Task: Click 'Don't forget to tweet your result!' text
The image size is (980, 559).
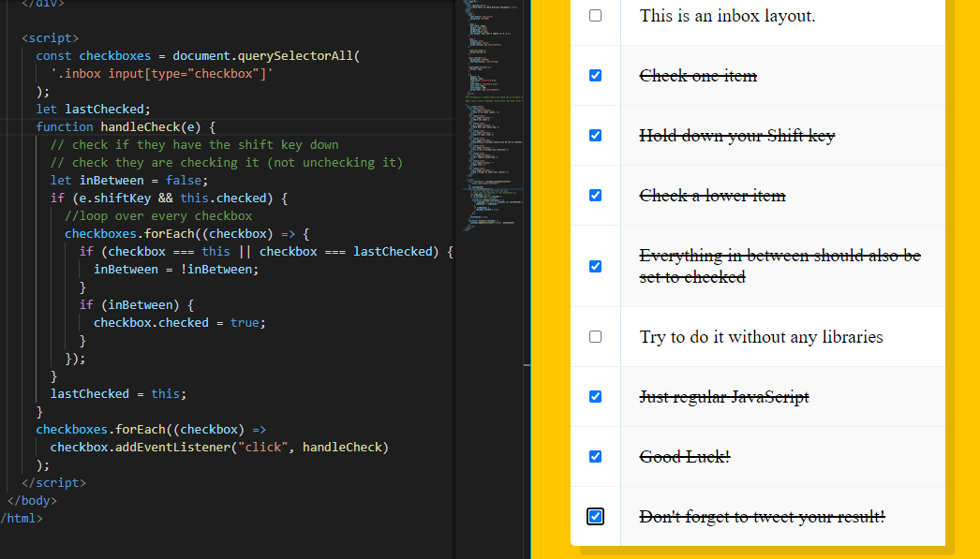Action: 763,517
